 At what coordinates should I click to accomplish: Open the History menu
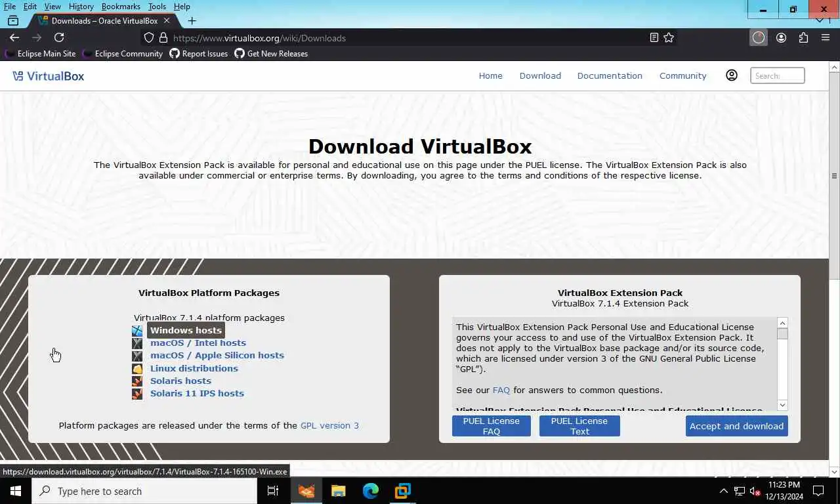coord(81,7)
